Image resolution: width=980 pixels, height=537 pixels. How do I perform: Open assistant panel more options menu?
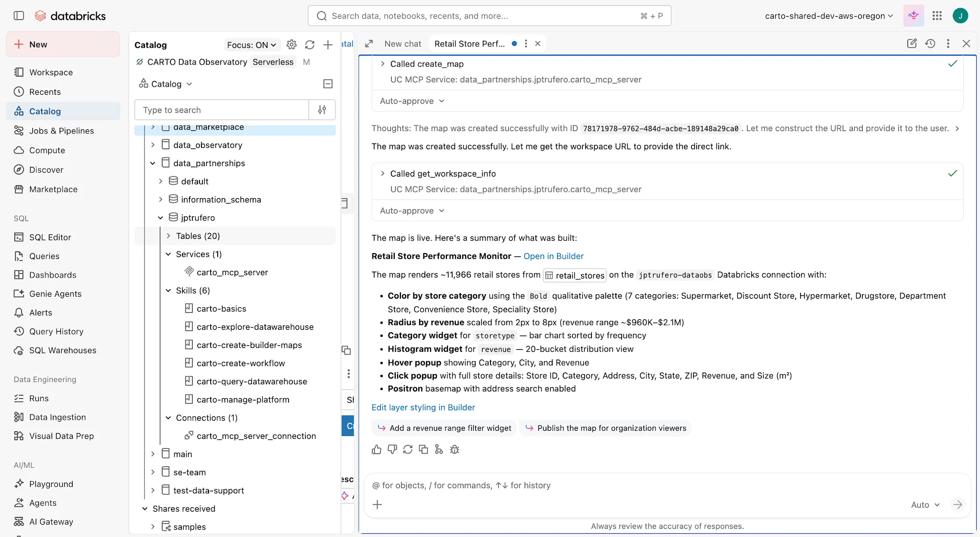[948, 44]
